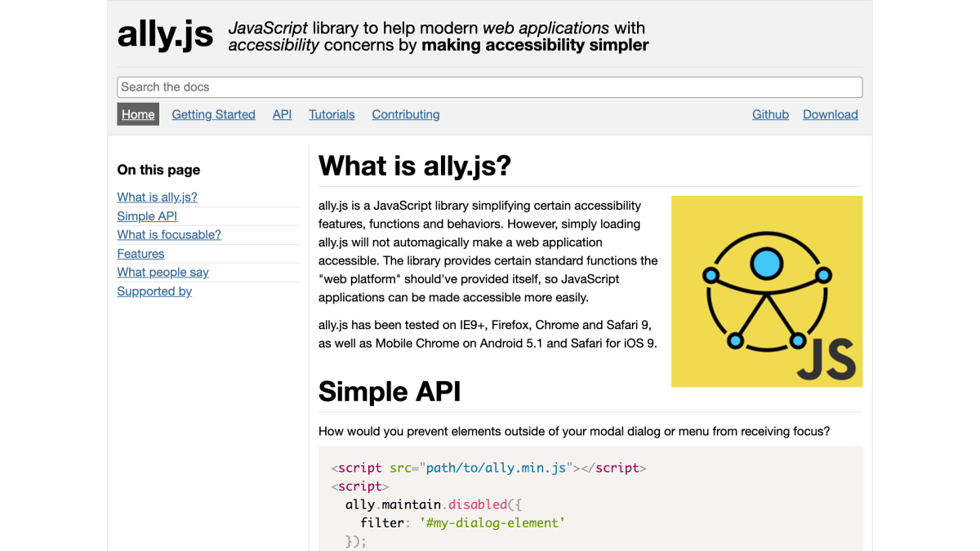Jump to 'Supported by' sidebar link

coord(154,291)
